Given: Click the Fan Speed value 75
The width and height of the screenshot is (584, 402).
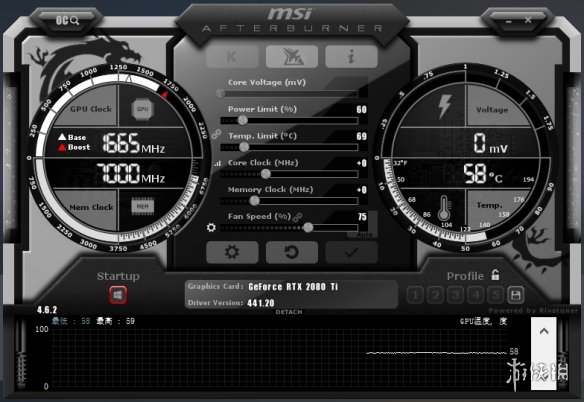Looking at the screenshot, I should [362, 217].
